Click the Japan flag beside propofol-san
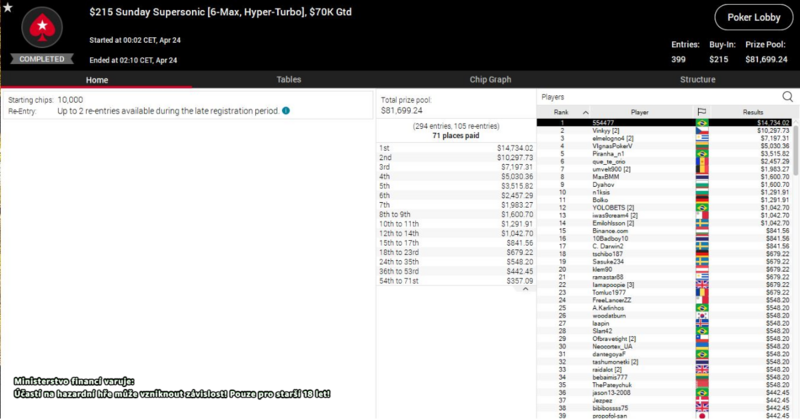The image size is (800, 419). 702,415
